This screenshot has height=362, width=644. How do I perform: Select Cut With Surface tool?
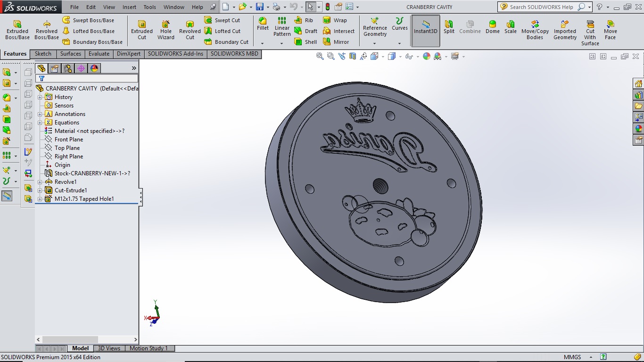click(590, 33)
